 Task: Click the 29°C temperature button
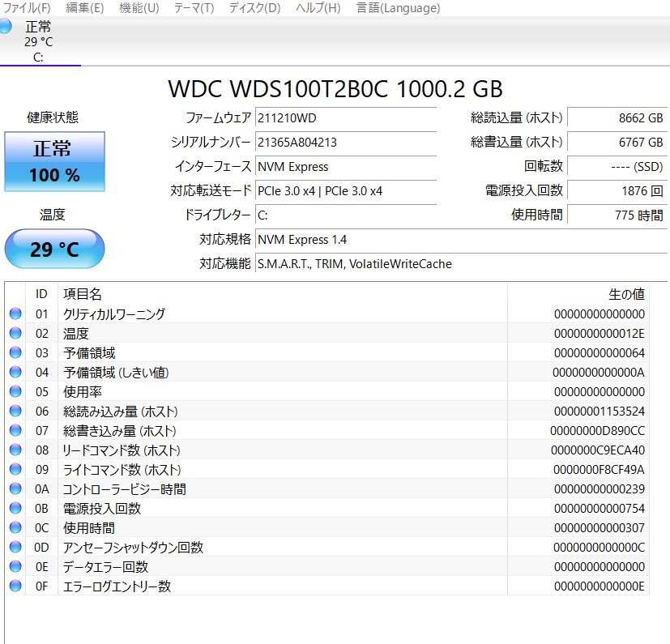coord(53,249)
